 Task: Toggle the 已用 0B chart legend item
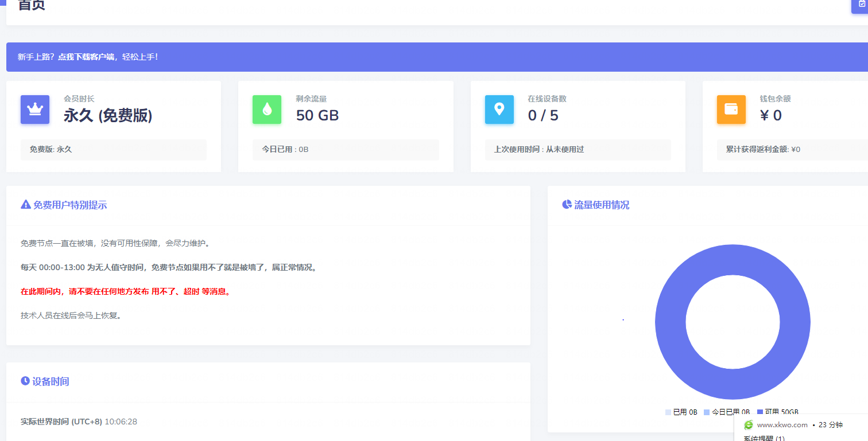coord(681,412)
